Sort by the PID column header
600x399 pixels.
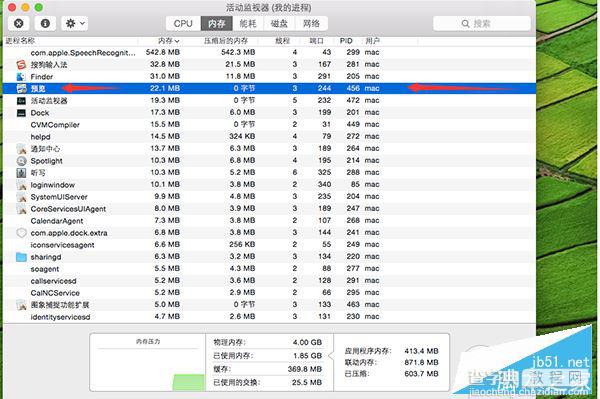(x=346, y=41)
